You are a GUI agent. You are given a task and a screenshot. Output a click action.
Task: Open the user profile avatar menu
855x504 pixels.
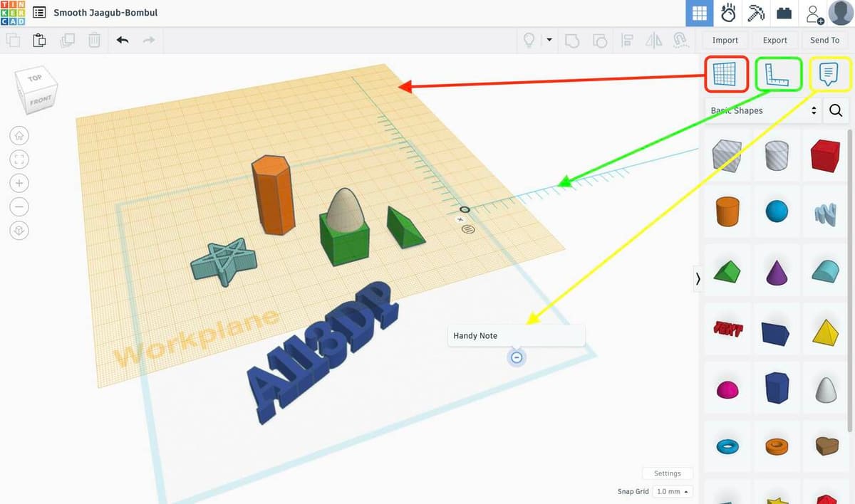click(x=841, y=14)
